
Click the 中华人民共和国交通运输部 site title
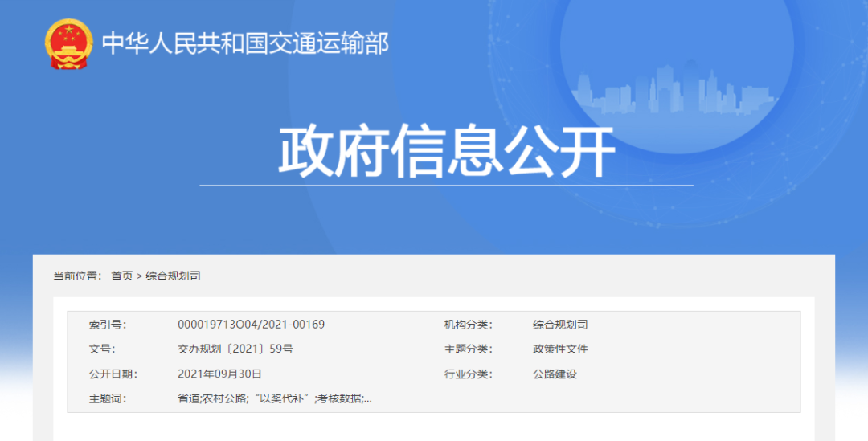[245, 43]
